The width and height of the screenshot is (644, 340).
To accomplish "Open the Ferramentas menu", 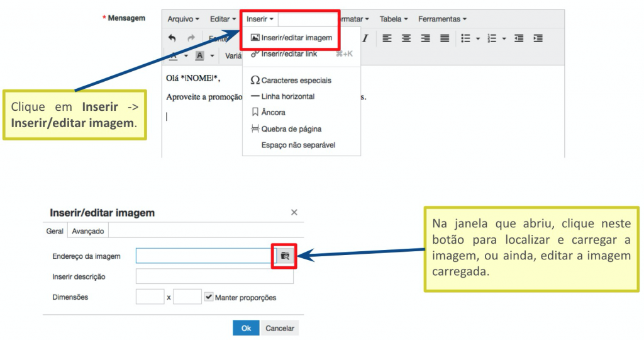I will pos(442,19).
